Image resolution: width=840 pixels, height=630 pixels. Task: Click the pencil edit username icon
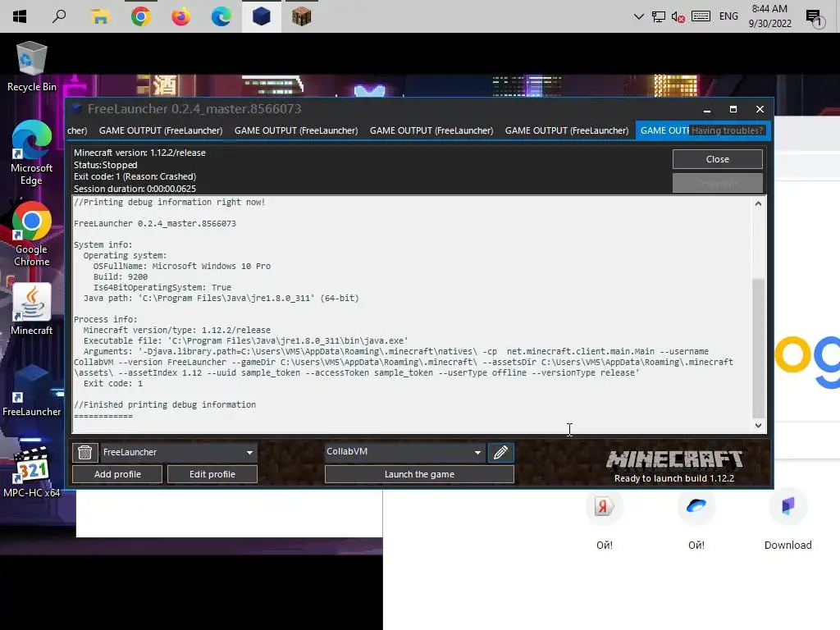[501, 453]
